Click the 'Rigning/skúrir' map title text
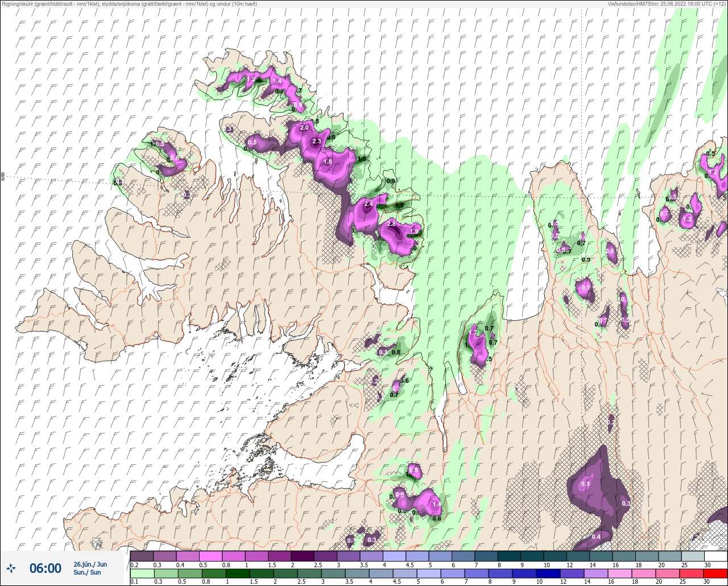 (x=129, y=3)
